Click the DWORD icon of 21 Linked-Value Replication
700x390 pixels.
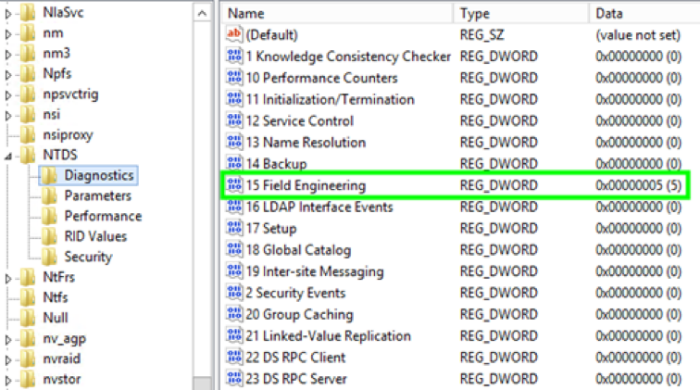click(x=234, y=336)
